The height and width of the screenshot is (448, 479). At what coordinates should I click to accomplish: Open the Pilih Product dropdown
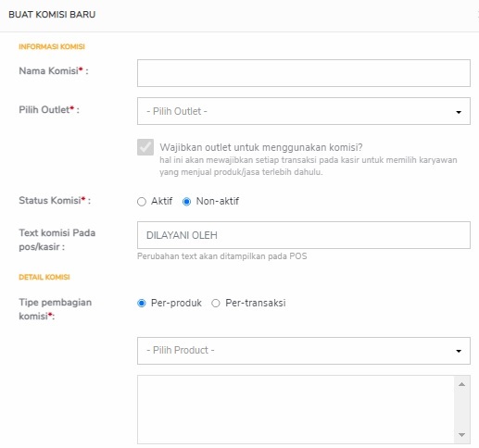(304, 351)
